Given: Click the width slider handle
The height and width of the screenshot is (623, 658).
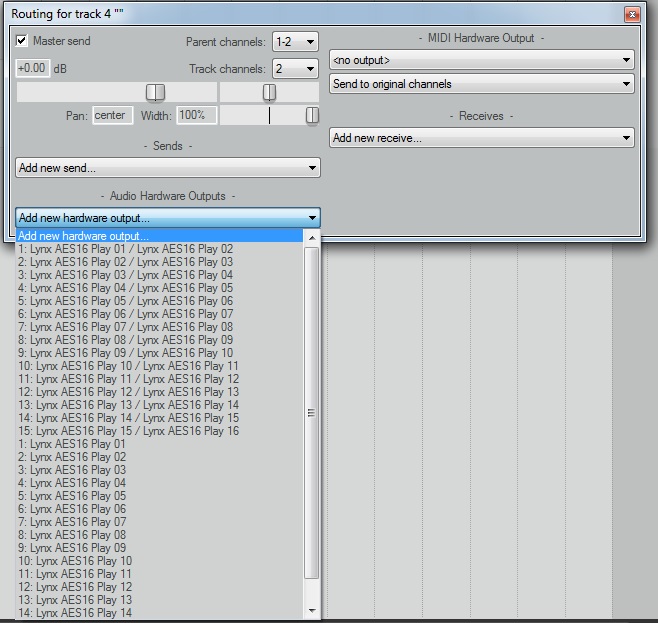Looking at the screenshot, I should point(312,115).
